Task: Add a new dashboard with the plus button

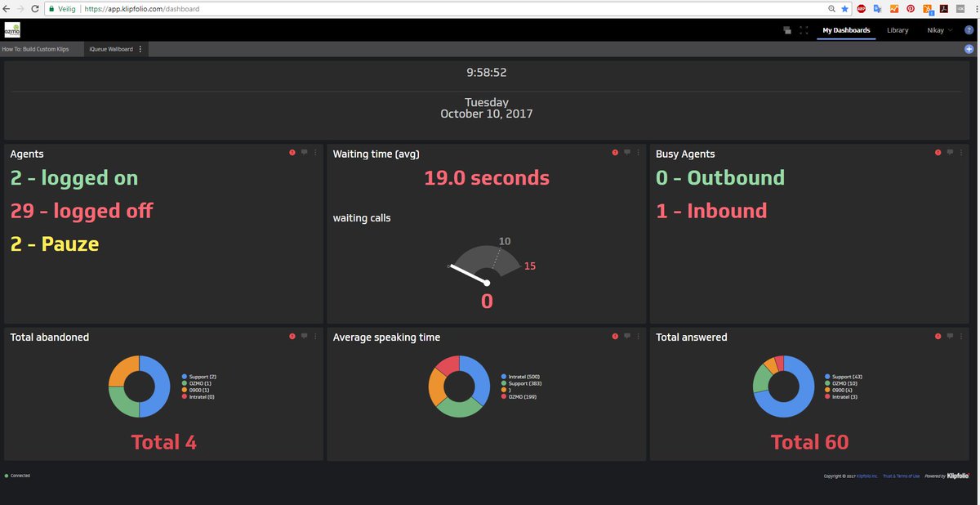Action: point(969,49)
